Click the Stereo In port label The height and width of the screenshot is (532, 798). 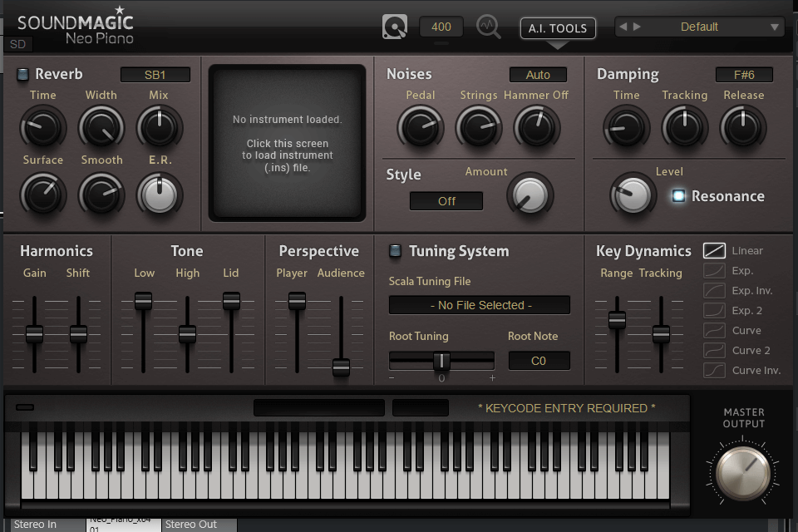coord(35,525)
